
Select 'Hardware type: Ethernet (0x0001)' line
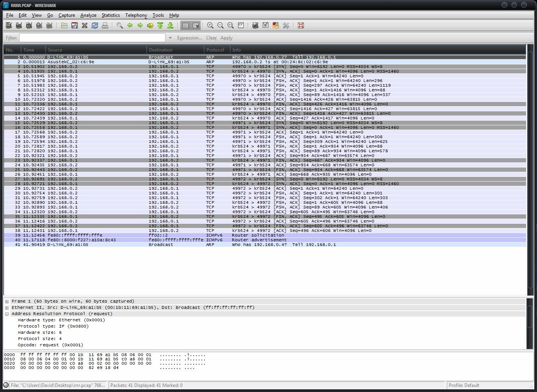point(61,320)
